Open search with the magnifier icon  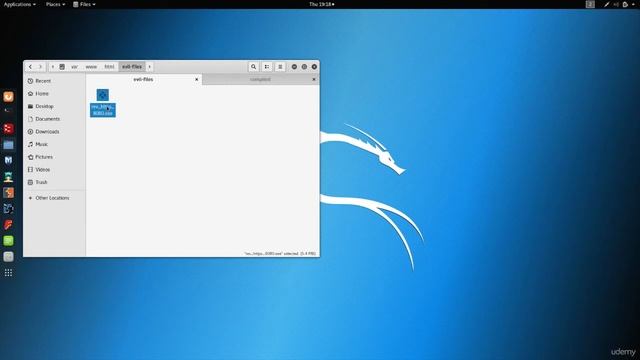click(x=253, y=67)
